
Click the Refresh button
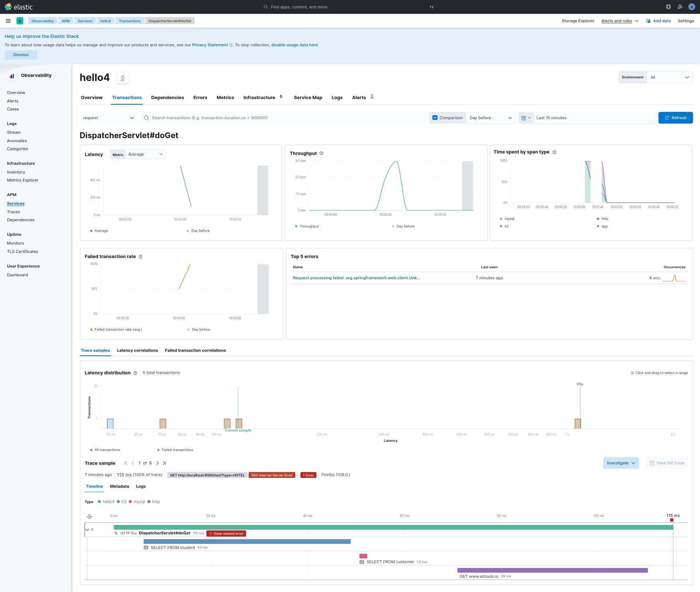[x=675, y=118]
